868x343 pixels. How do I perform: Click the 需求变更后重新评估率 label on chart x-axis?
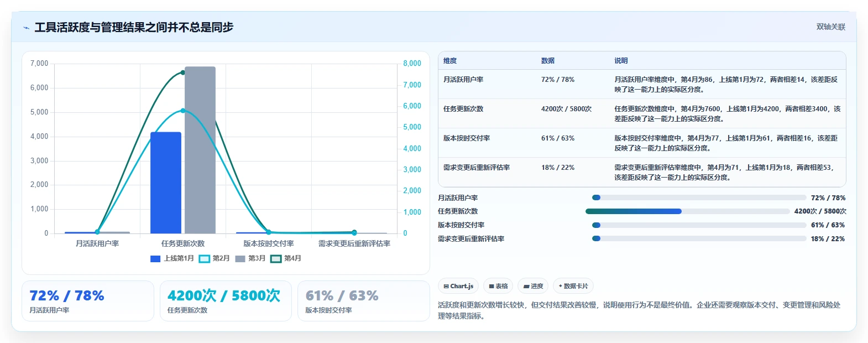point(354,243)
